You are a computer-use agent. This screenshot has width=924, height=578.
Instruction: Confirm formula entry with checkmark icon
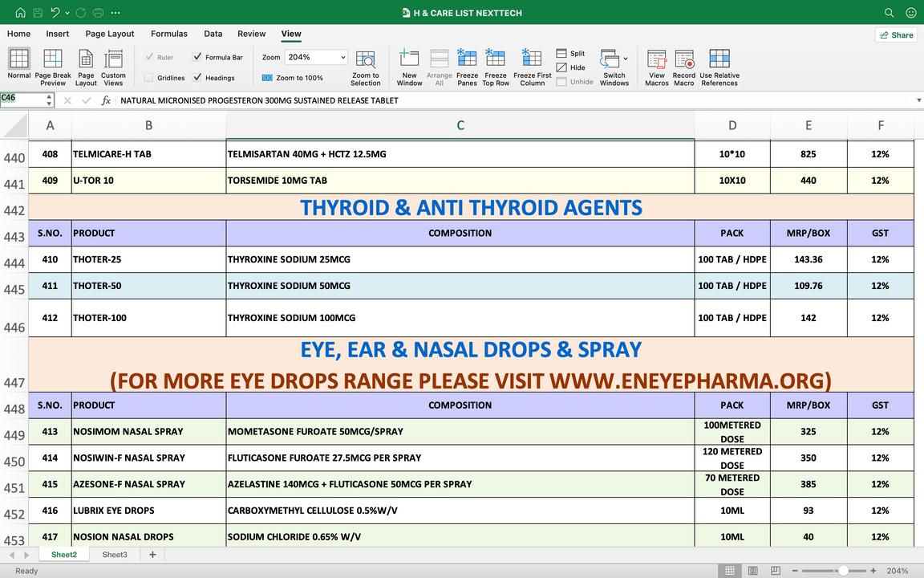[87, 100]
